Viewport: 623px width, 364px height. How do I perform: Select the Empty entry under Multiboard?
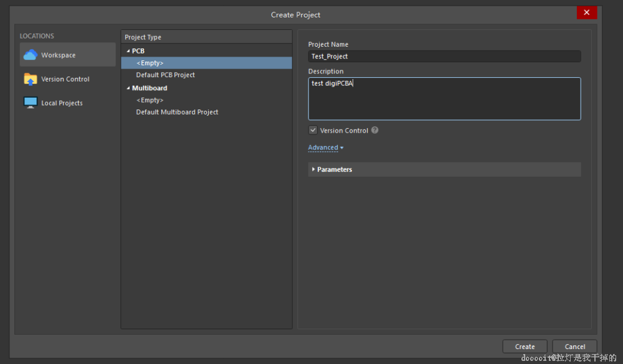pos(150,100)
